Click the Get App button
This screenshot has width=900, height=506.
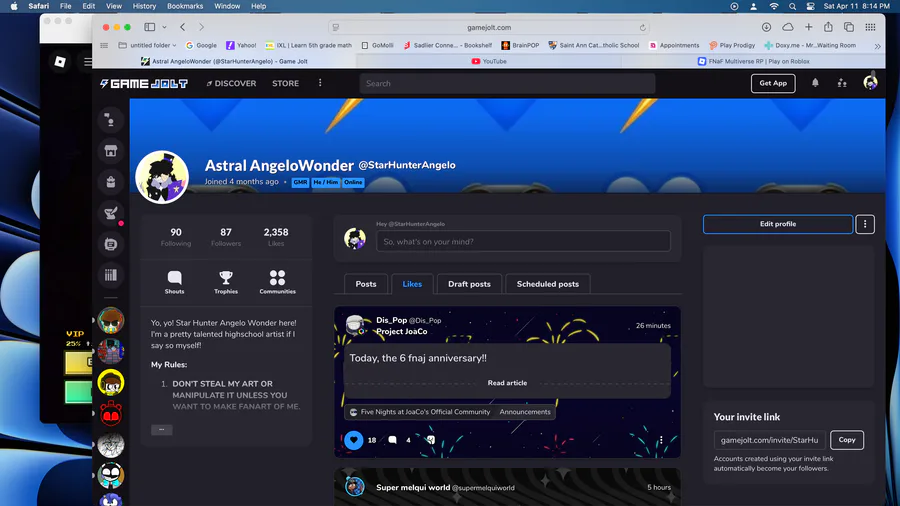tap(773, 83)
